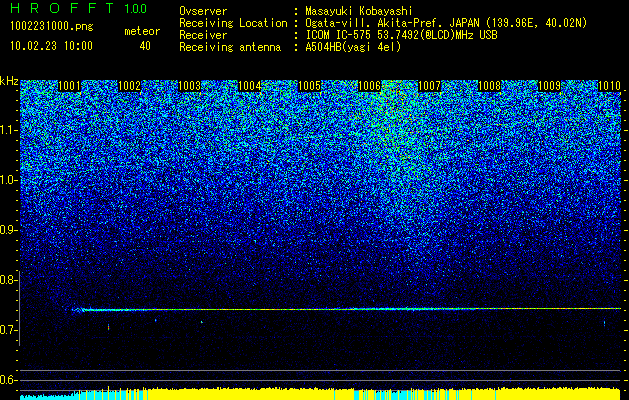Click the Receiving Location label

click(x=233, y=23)
